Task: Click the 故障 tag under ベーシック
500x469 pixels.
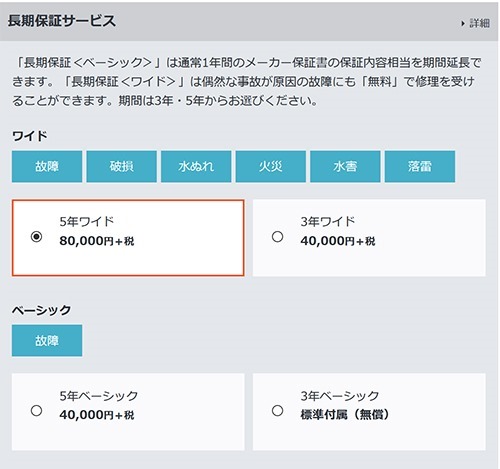Action: coord(47,340)
